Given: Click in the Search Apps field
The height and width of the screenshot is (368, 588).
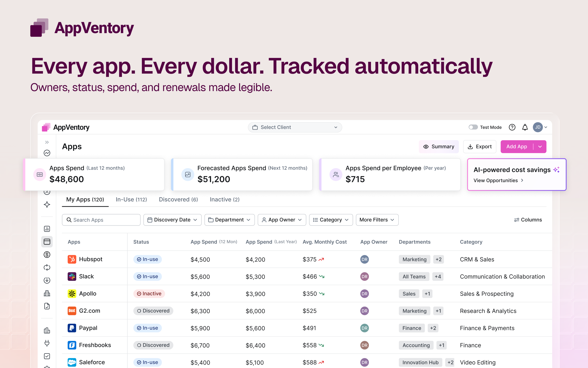Looking at the screenshot, I should click(101, 220).
